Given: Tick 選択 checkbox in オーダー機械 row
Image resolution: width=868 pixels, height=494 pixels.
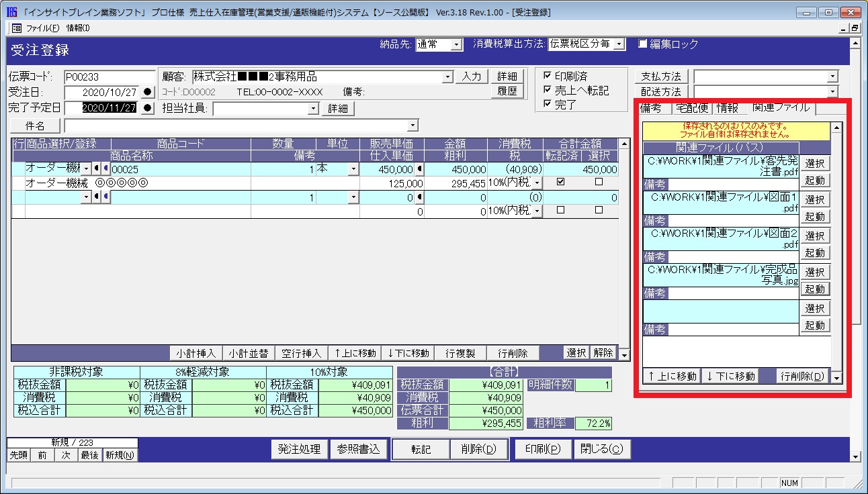Looking at the screenshot, I should 599,182.
